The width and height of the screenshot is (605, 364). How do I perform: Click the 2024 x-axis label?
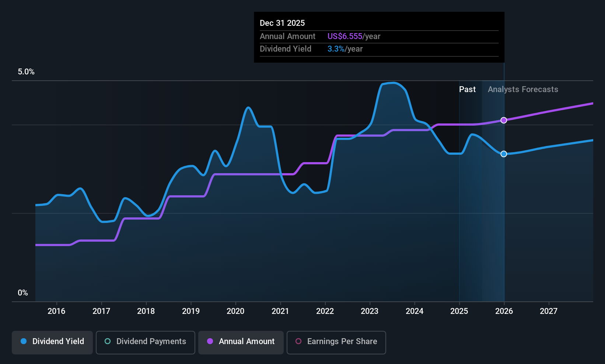415,311
